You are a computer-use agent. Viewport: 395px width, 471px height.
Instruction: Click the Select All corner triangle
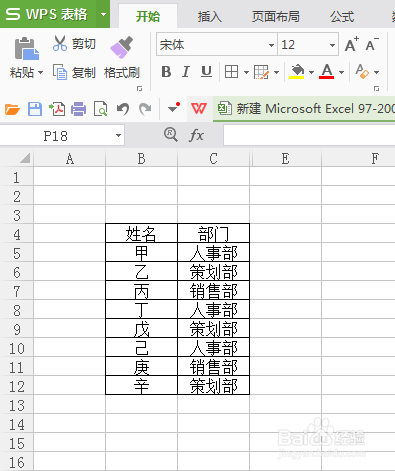pos(25,158)
